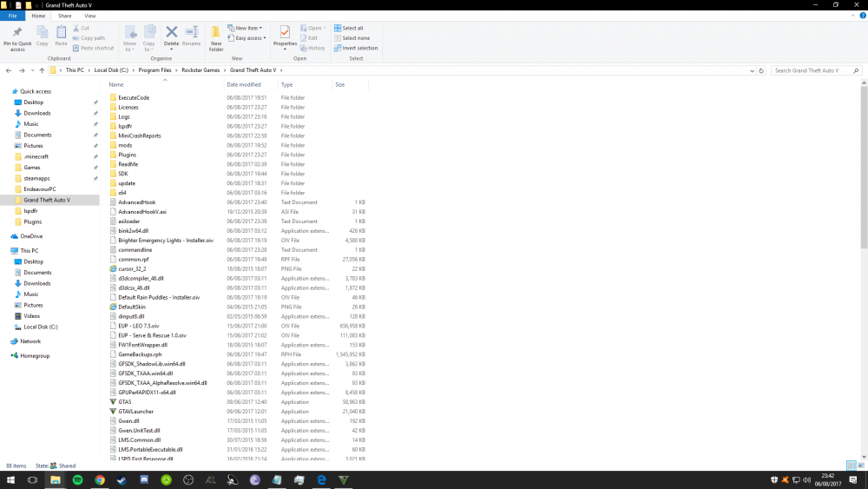Collapse the ribbon with the chevron
Image resolution: width=868 pixels, height=489 pixels.
[853, 16]
